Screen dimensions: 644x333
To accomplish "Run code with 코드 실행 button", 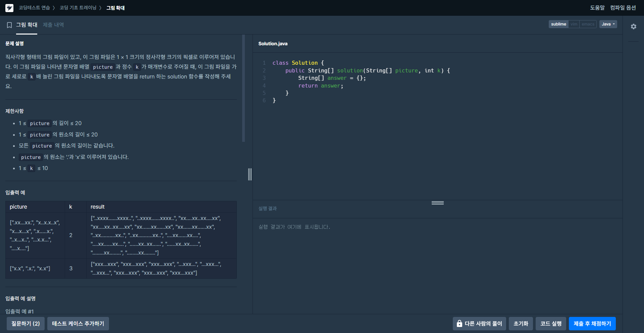I will coord(551,324).
